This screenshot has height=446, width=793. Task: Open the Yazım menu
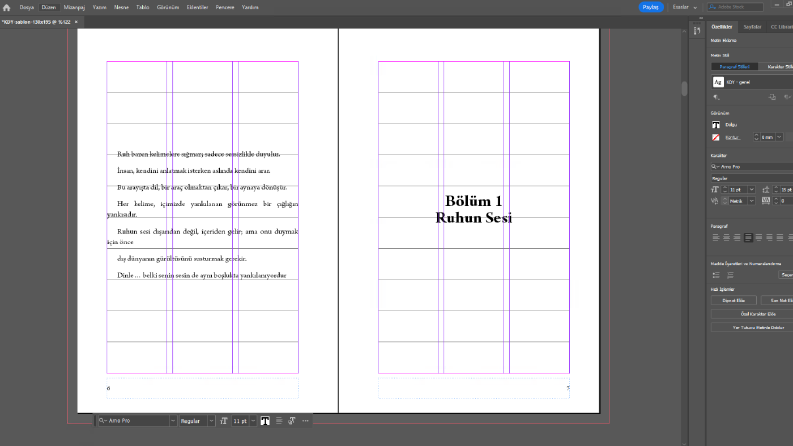click(100, 8)
